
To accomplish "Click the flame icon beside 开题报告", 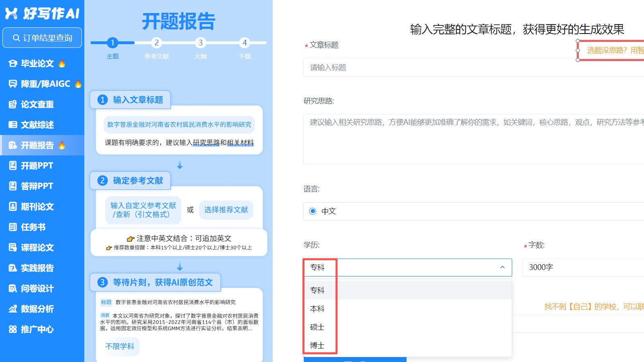I will [x=62, y=145].
